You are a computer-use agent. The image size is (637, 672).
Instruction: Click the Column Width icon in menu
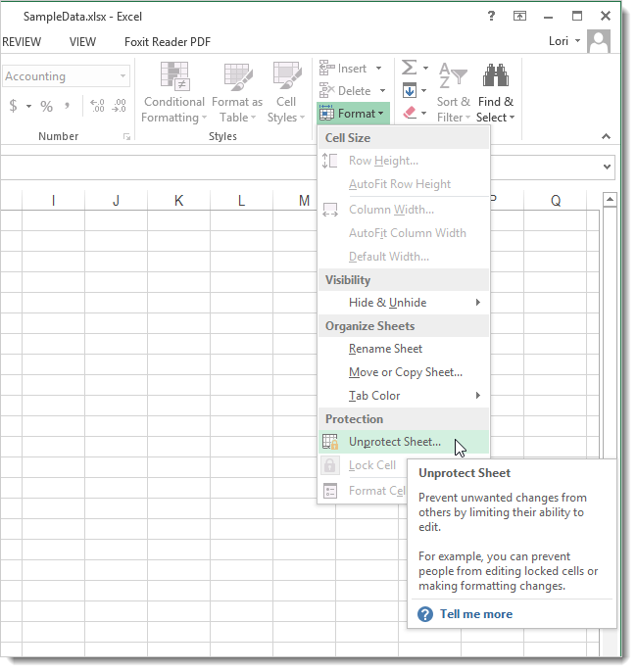pyautogui.click(x=329, y=210)
